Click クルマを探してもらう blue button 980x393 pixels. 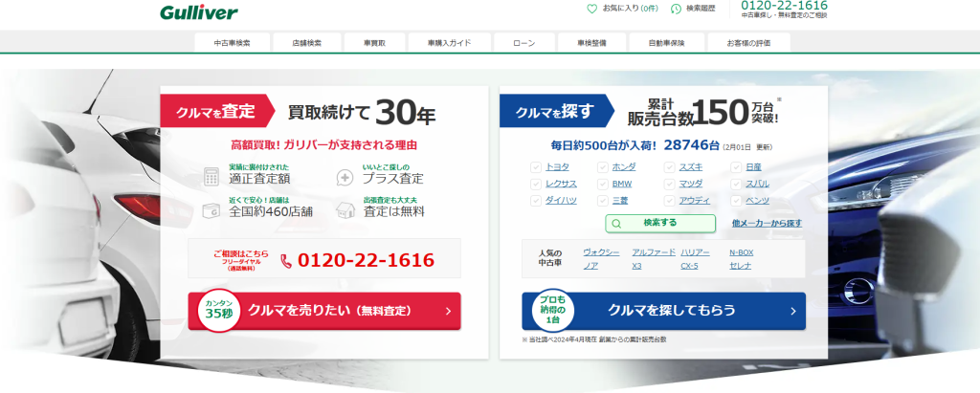coord(664,311)
